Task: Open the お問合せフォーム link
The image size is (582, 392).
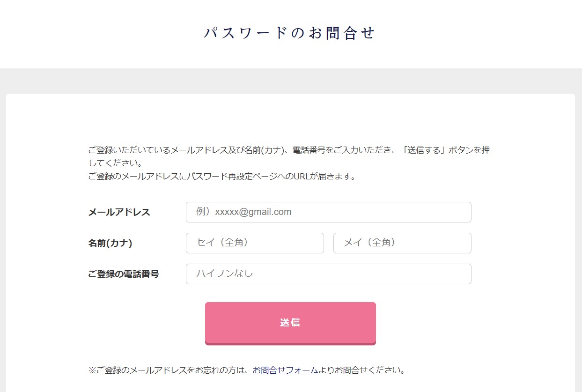Action: (x=285, y=370)
